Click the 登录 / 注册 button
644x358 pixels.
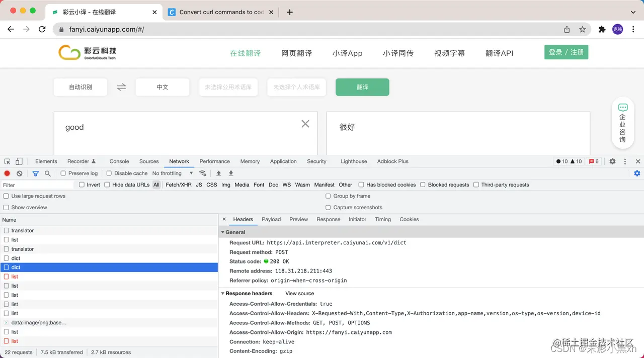click(566, 52)
